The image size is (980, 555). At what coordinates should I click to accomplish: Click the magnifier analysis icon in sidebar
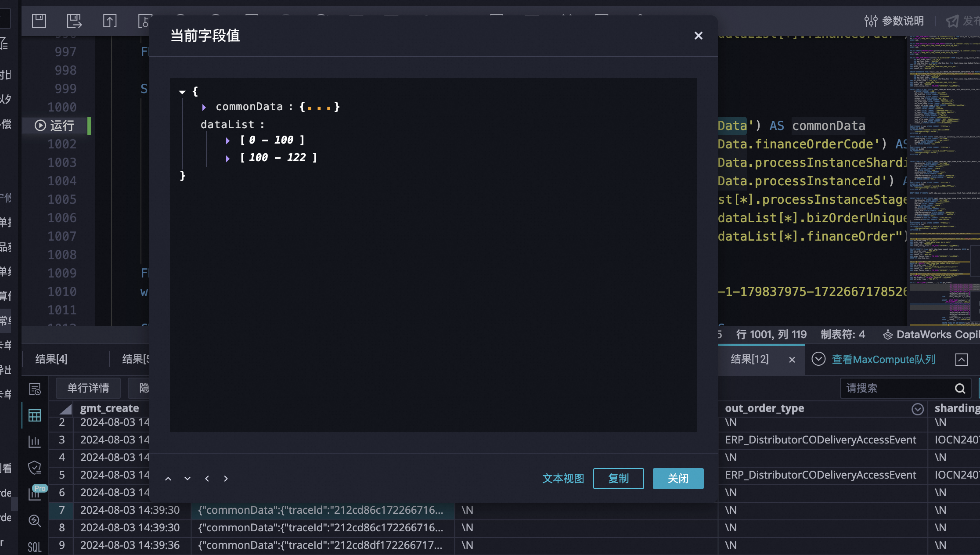pyautogui.click(x=35, y=521)
